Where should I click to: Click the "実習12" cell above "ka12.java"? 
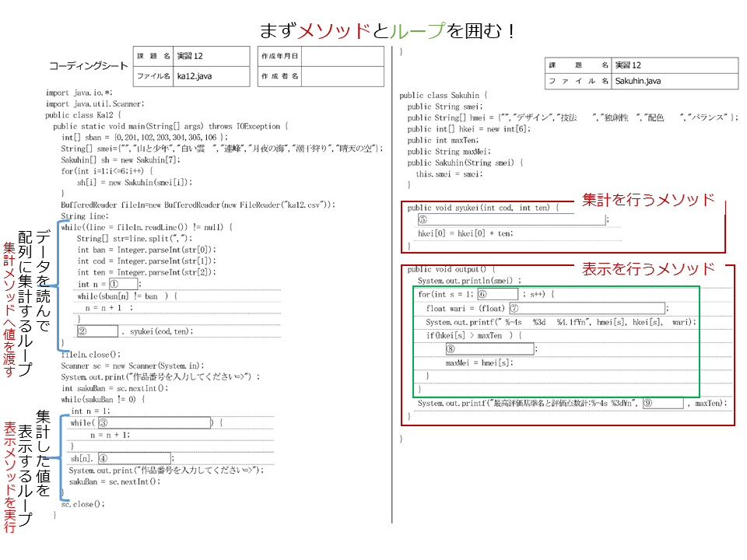[212, 56]
